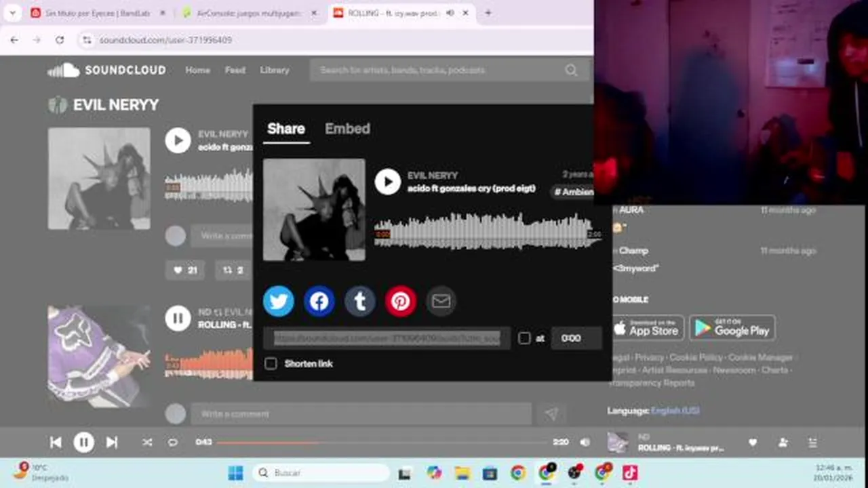Viewport: 868px width, 488px height.
Task: Open the artwork in the Share dialog
Action: (314, 209)
